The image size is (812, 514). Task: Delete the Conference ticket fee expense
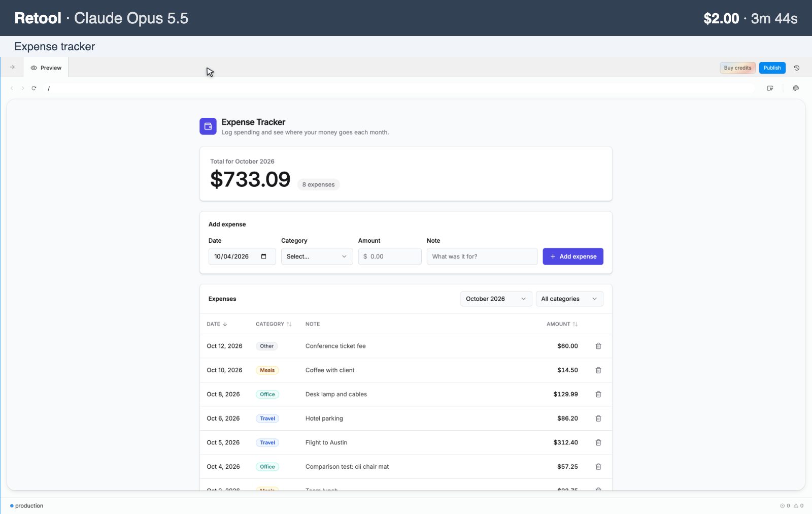click(x=598, y=346)
